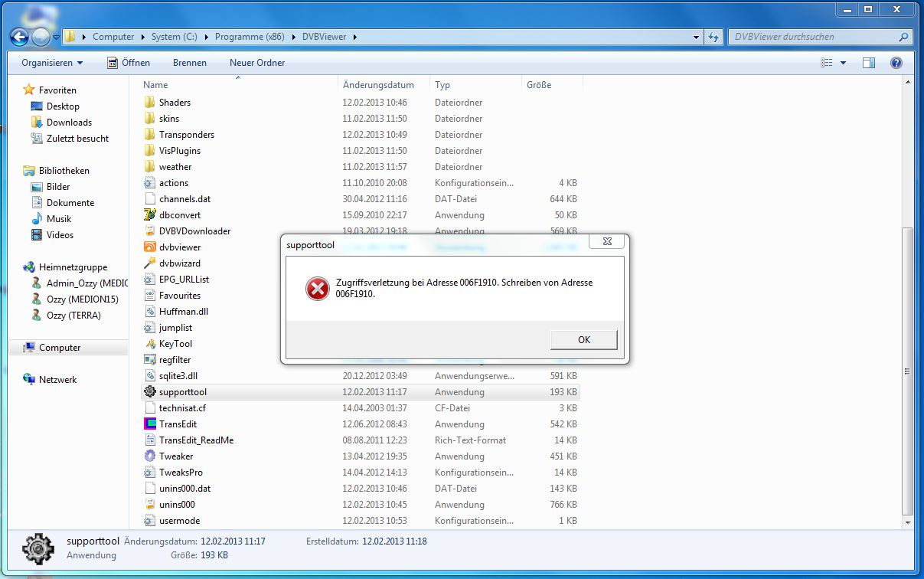Open the address bar history dropdown
This screenshot has width=924, height=579.
[696, 37]
